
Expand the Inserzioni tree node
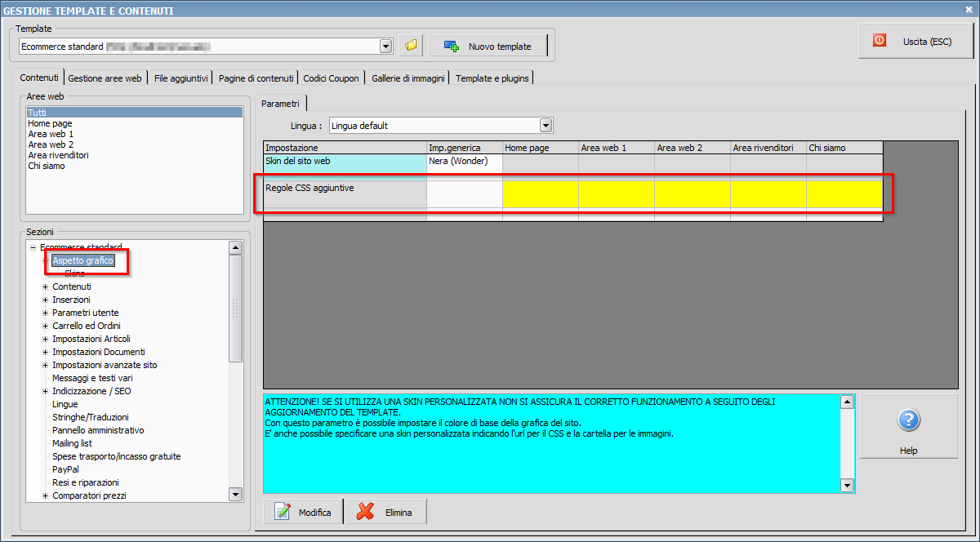pos(46,300)
